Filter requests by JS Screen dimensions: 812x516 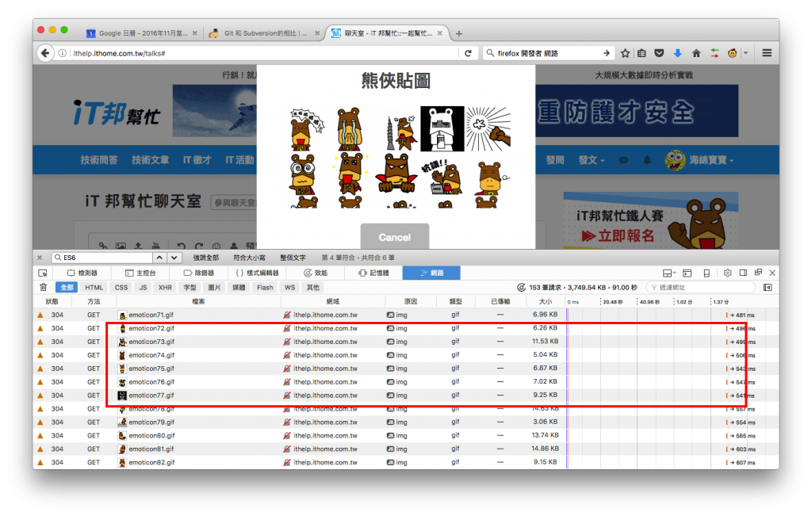coord(143,287)
